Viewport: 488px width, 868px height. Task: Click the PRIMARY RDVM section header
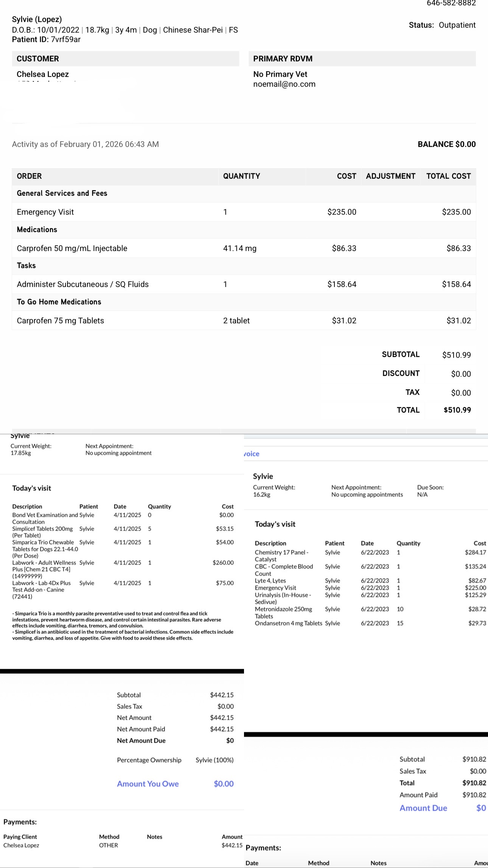[x=283, y=59]
